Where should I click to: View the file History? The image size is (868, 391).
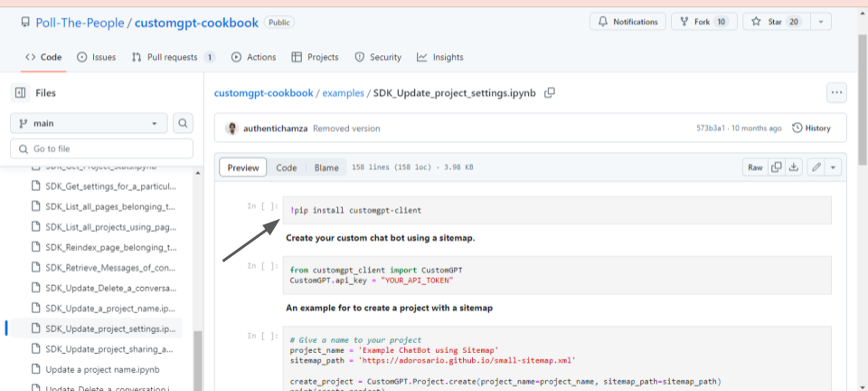[x=812, y=128]
